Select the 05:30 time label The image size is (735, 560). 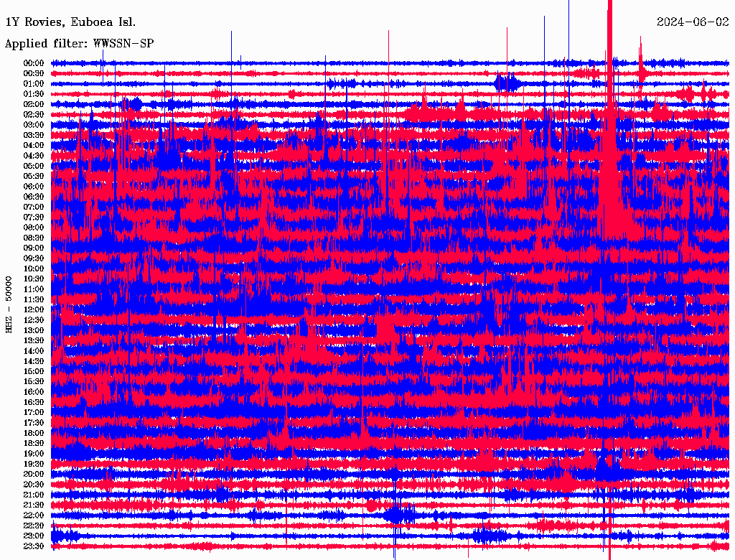(34, 177)
